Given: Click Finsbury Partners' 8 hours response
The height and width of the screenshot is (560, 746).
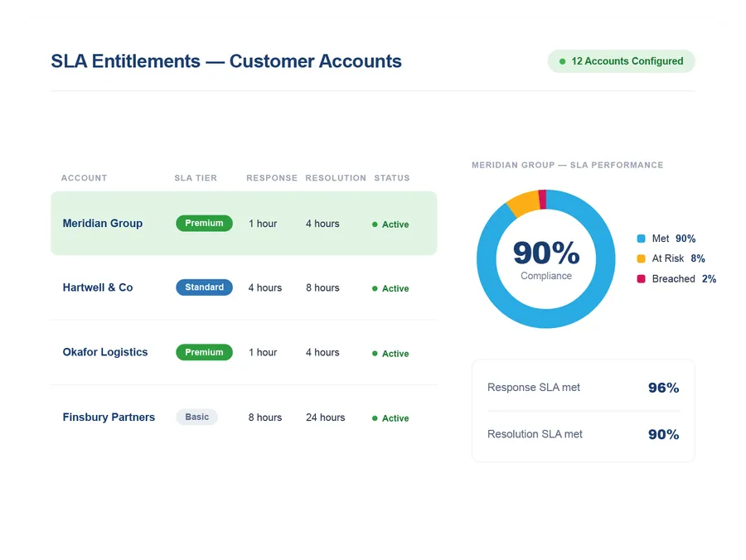Looking at the screenshot, I should [265, 418].
